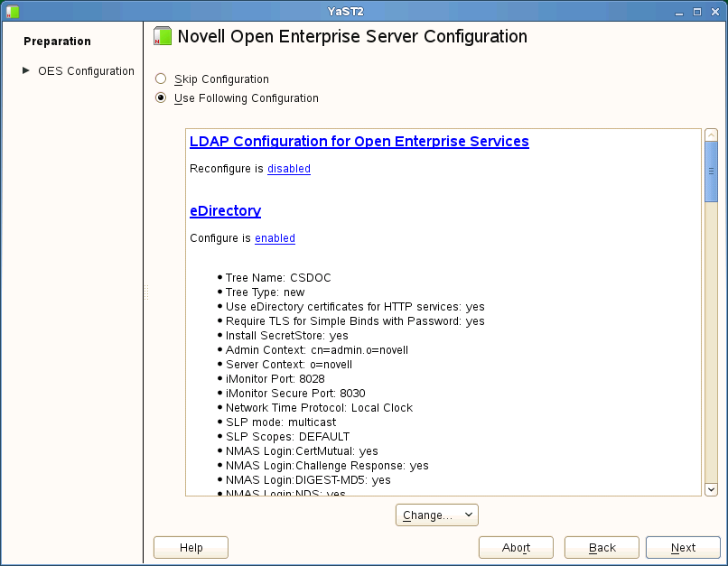Maximize the YaST2 window
Screen dimensions: 728x566
coord(697,12)
